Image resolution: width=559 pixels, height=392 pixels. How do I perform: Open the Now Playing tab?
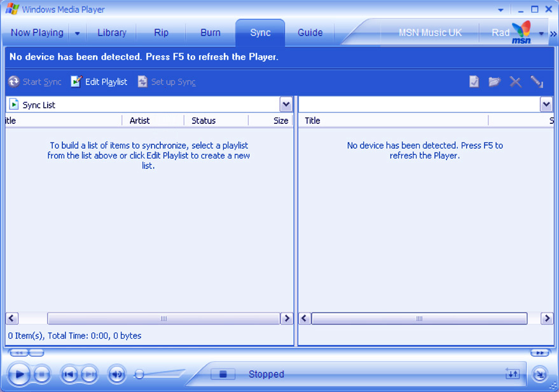(x=37, y=33)
